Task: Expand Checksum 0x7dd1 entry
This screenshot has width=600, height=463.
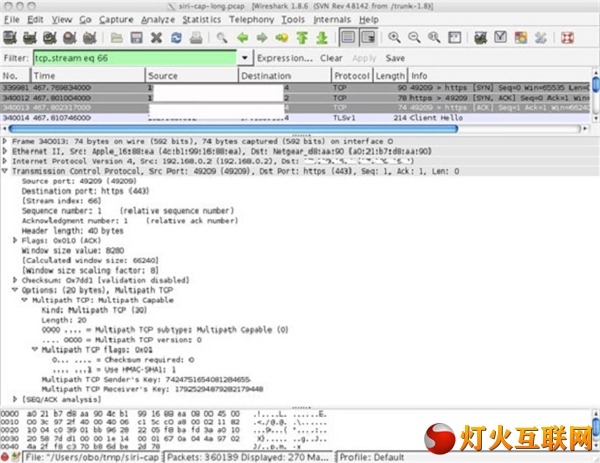Action: [x=15, y=280]
